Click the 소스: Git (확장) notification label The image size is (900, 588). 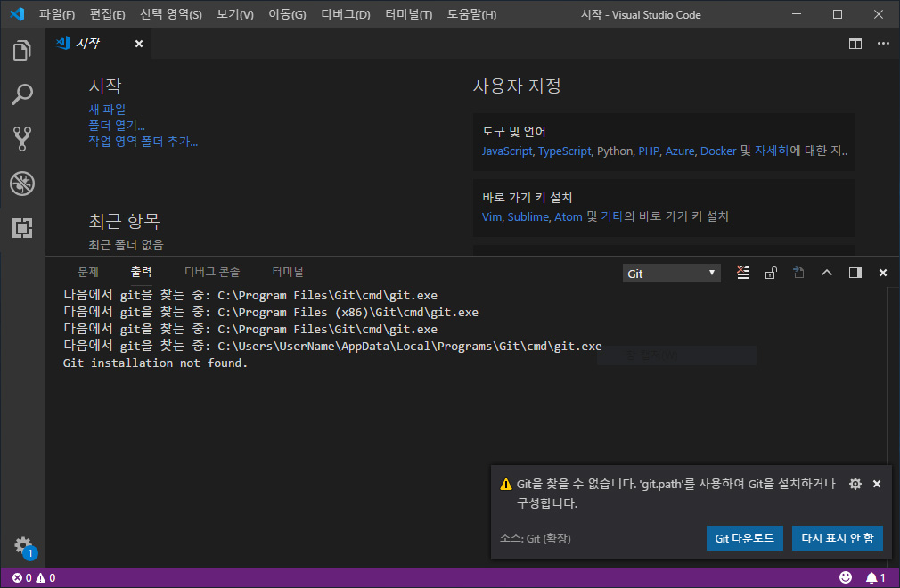click(x=535, y=538)
